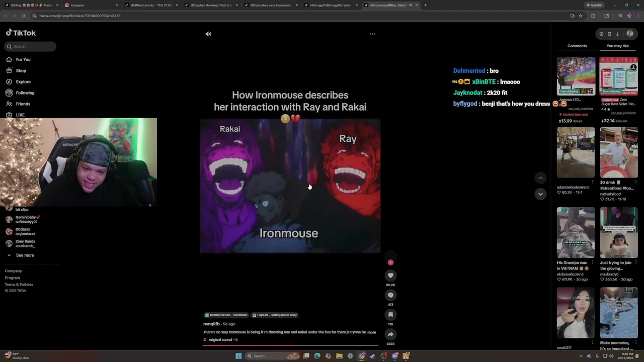The height and width of the screenshot is (362, 644).
Task: Open the weather widget on the taskbar
Action: pos(17,356)
